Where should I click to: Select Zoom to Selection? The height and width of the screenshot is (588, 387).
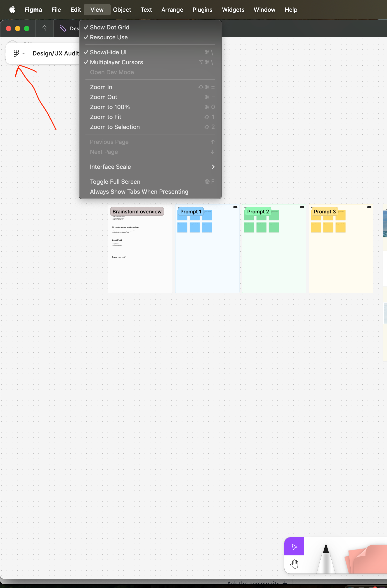pyautogui.click(x=150, y=127)
